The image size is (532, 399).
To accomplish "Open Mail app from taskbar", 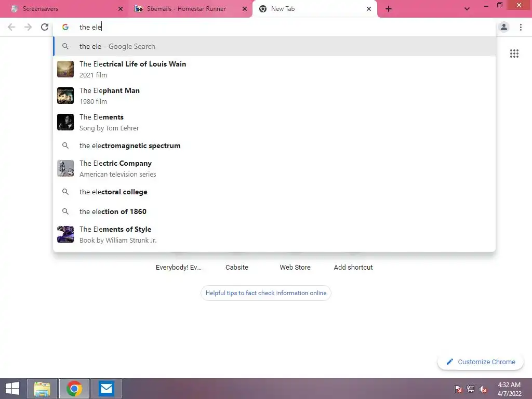I will (x=106, y=389).
